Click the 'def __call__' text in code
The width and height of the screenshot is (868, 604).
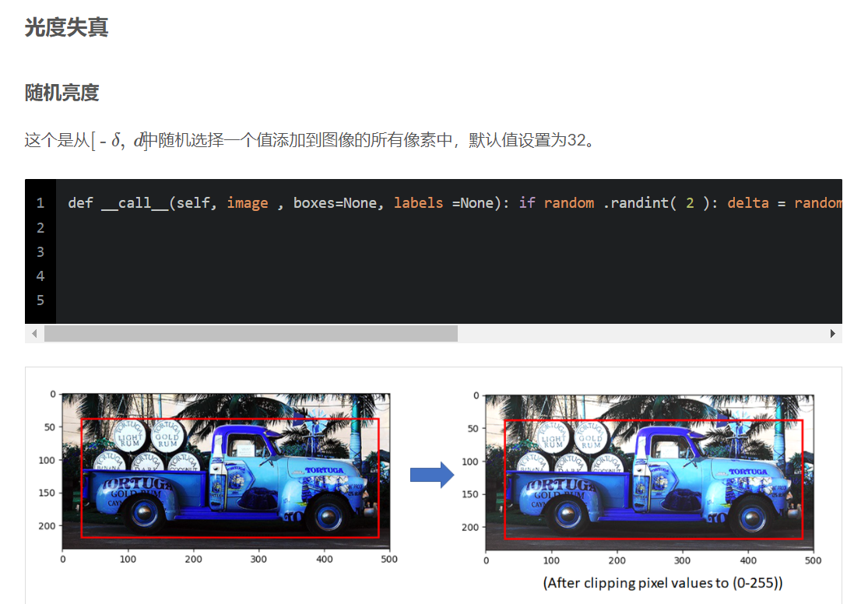tap(118, 203)
